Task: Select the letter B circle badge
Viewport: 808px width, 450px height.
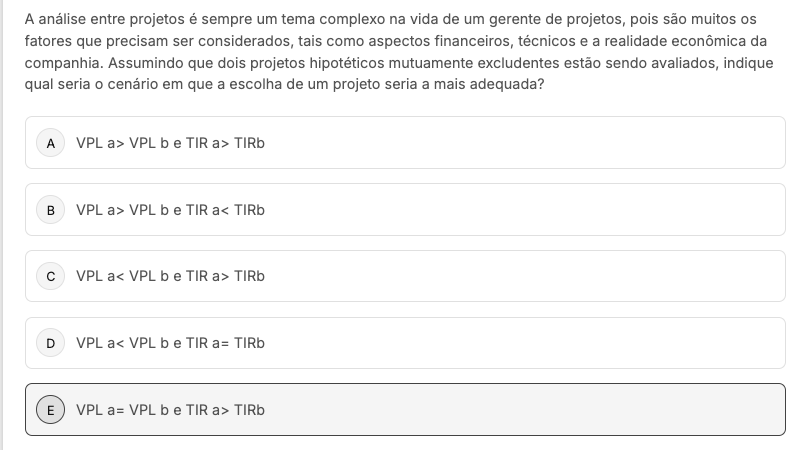Action: (x=51, y=210)
